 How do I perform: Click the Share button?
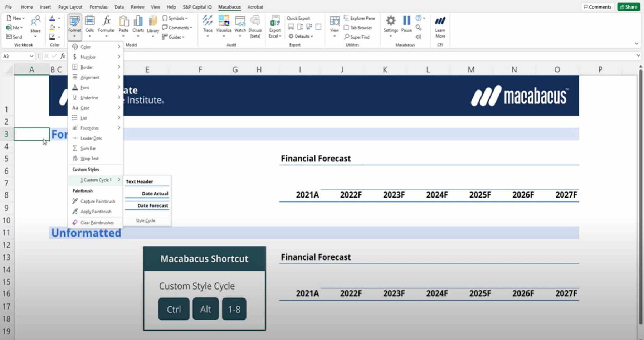coord(629,6)
